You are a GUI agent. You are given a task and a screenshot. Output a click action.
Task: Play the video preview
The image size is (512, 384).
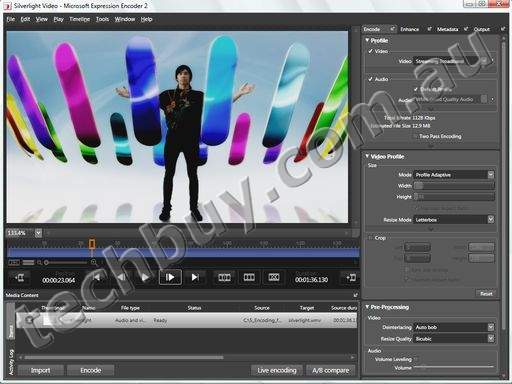[x=145, y=277]
